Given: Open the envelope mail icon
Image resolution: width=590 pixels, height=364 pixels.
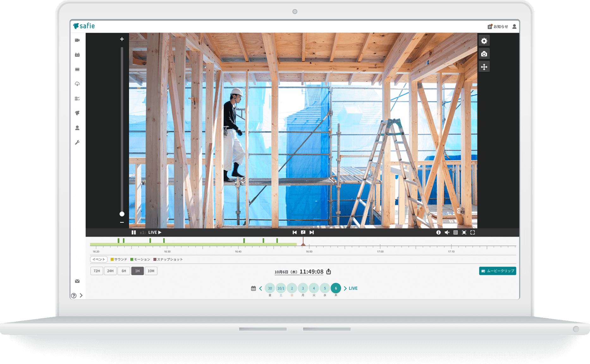Looking at the screenshot, I should (77, 281).
